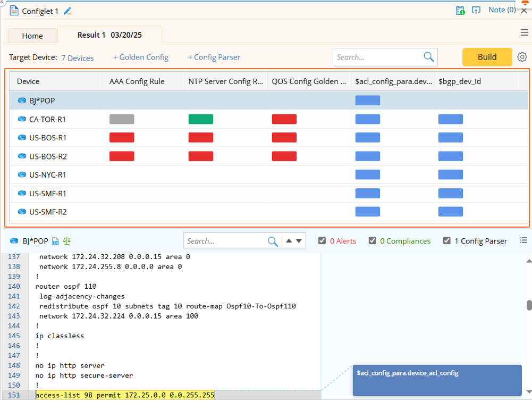Click the clipboard info icon in top bar
Image resolution: width=532 pixels, height=401 pixels.
460,10
